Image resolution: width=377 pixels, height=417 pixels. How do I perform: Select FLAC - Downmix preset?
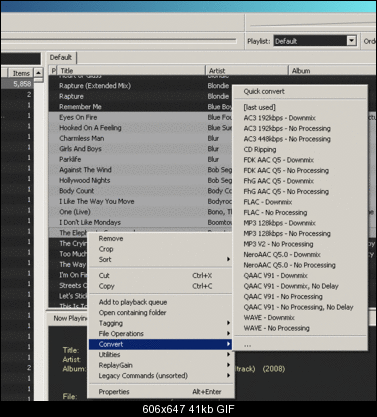[x=300, y=202]
